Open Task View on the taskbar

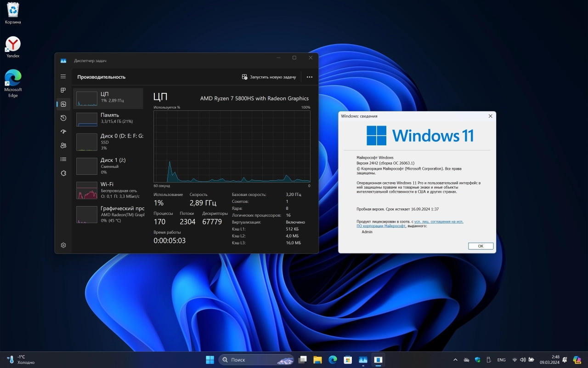[x=303, y=360]
